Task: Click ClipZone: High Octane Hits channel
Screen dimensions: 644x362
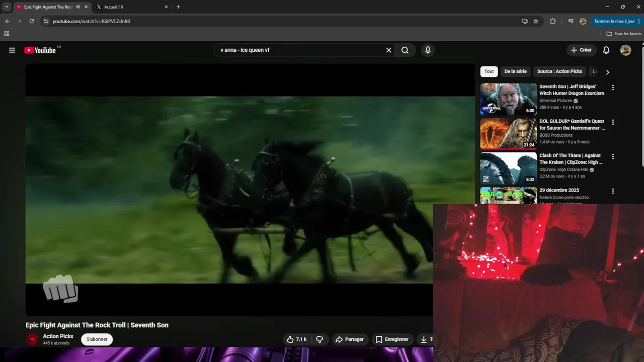Action: pos(563,170)
